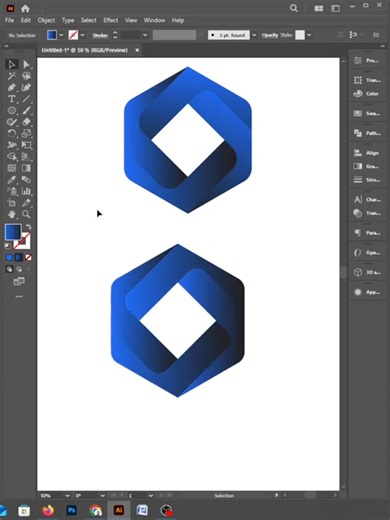390x520 pixels.
Task: Open the Help menu
Action: coord(178,20)
